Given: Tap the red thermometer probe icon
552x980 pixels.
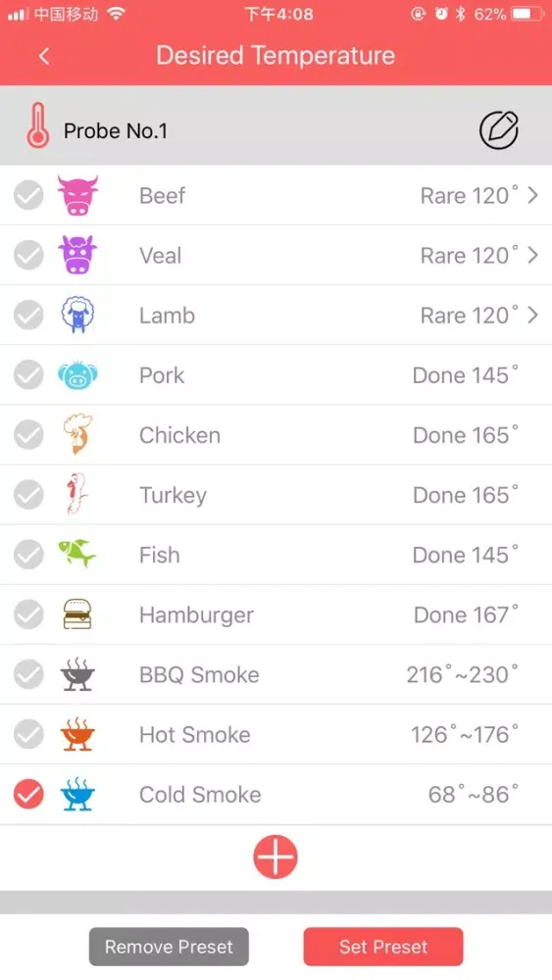Looking at the screenshot, I should (x=37, y=125).
